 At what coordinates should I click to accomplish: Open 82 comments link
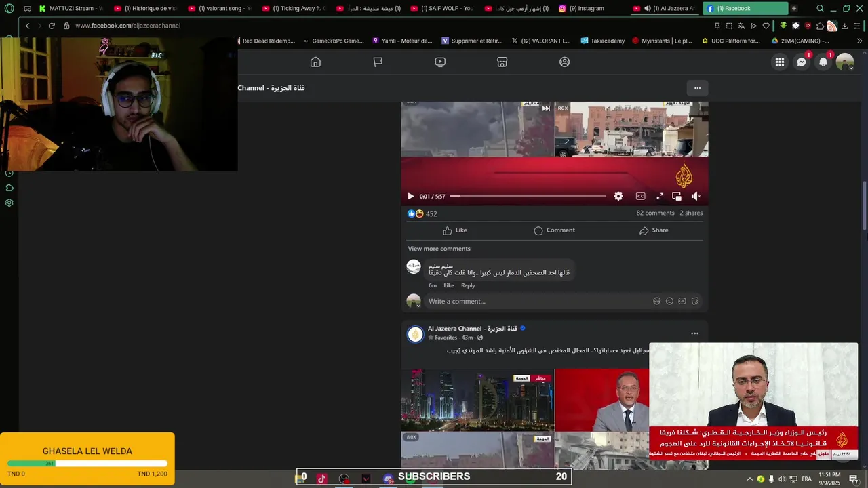[x=655, y=213]
